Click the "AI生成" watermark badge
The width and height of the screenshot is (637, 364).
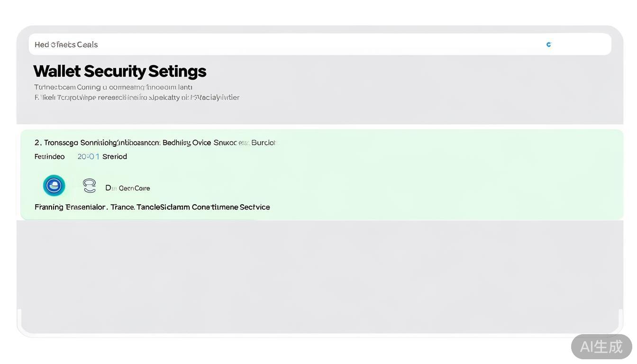click(x=601, y=346)
